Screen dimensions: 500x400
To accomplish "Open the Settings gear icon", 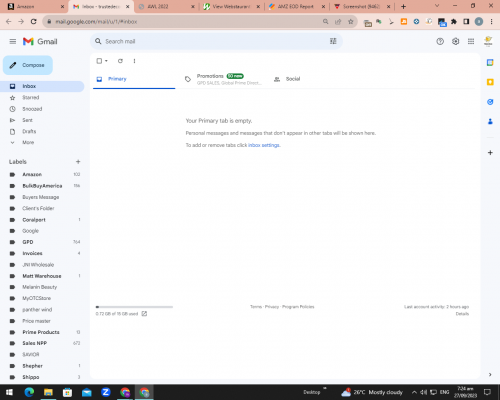I will point(455,41).
